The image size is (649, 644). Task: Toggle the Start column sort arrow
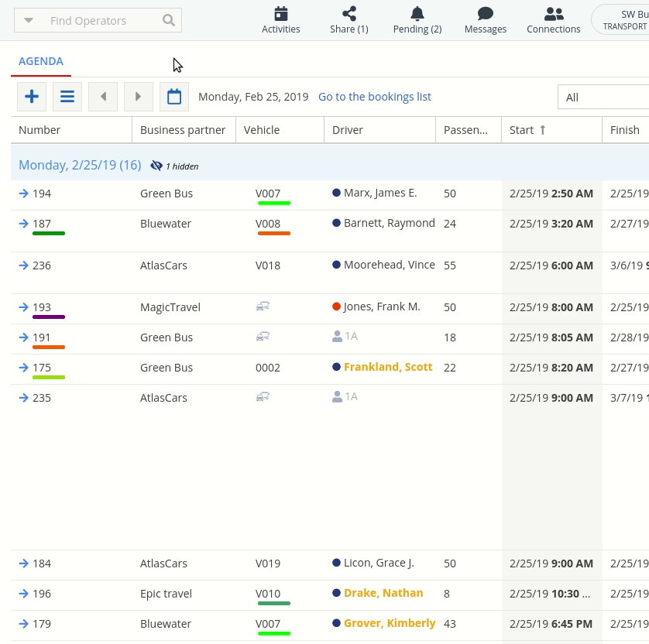click(x=543, y=130)
